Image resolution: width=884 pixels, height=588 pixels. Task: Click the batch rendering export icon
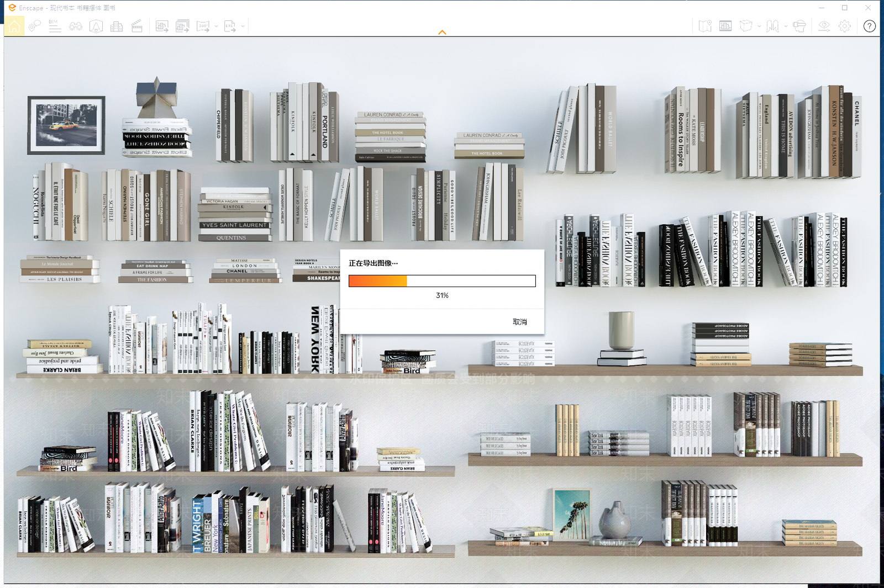182,26
